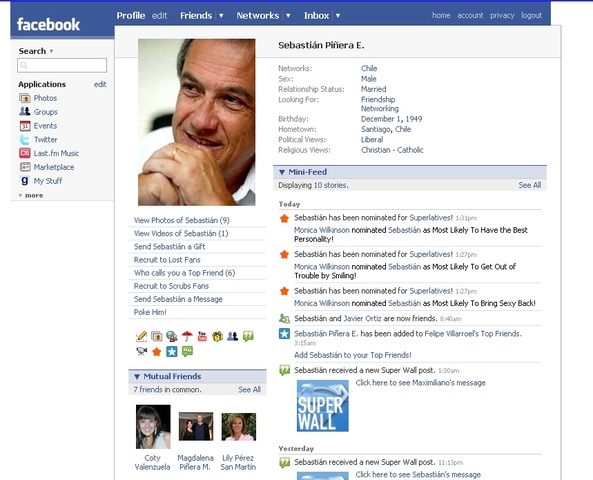Click the globe with people icon in profile row
The width and height of the screenshot is (593, 480).
point(172,336)
